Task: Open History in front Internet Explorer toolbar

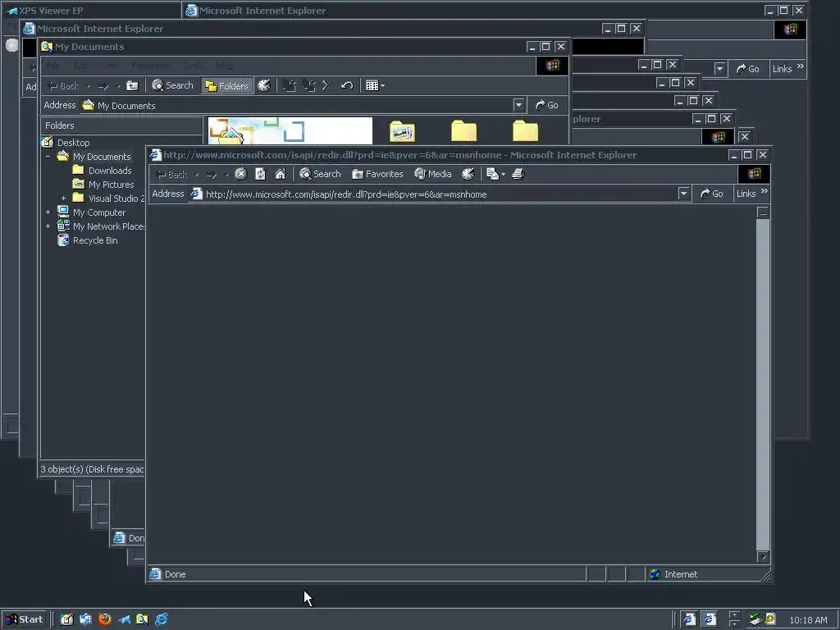Action: (x=468, y=174)
